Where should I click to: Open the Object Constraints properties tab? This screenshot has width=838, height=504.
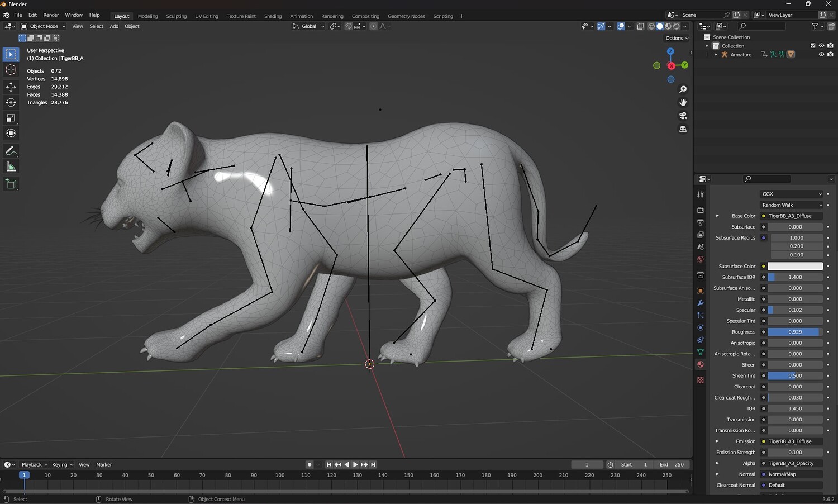pyautogui.click(x=701, y=340)
